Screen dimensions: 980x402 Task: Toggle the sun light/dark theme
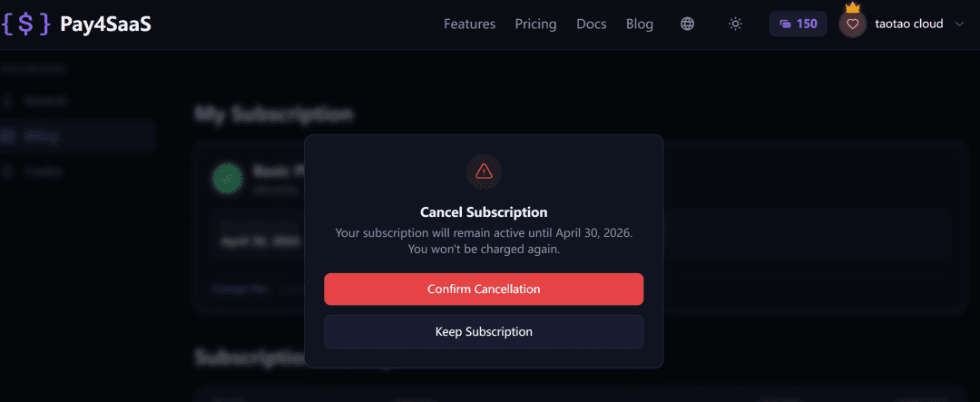pos(736,24)
